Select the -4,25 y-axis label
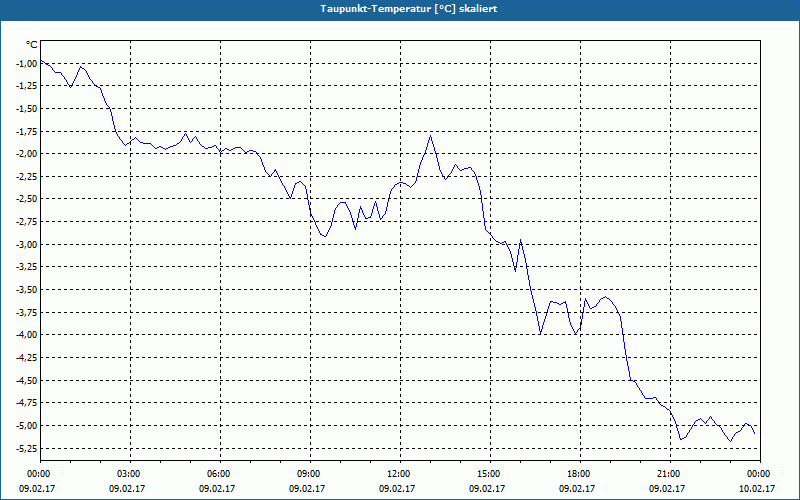The height and width of the screenshot is (500, 800). [x=27, y=357]
